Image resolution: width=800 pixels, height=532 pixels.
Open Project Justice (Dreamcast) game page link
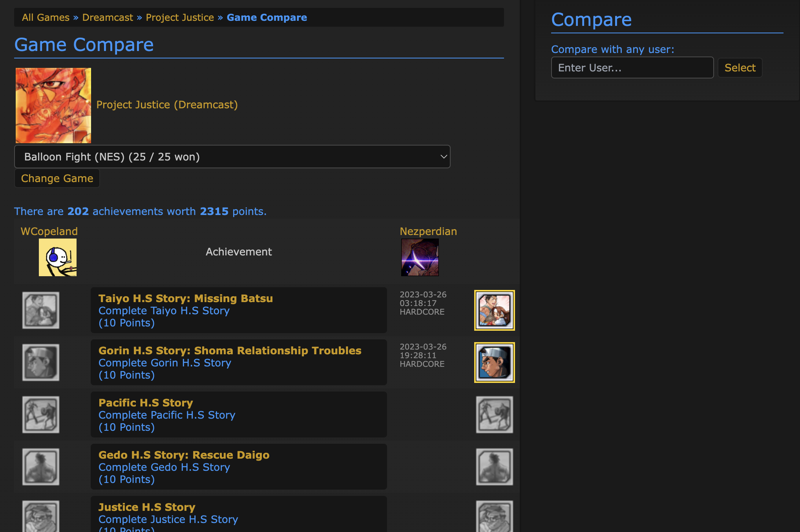[x=167, y=105]
